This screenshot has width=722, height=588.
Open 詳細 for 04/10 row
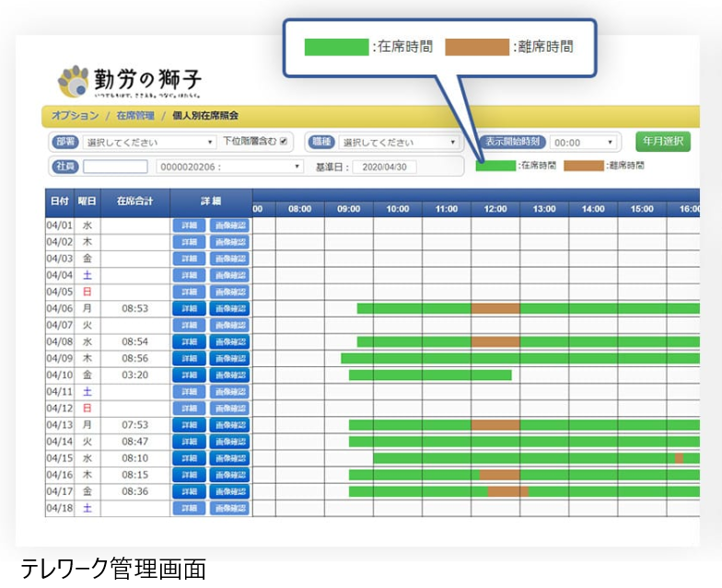pyautogui.click(x=189, y=375)
